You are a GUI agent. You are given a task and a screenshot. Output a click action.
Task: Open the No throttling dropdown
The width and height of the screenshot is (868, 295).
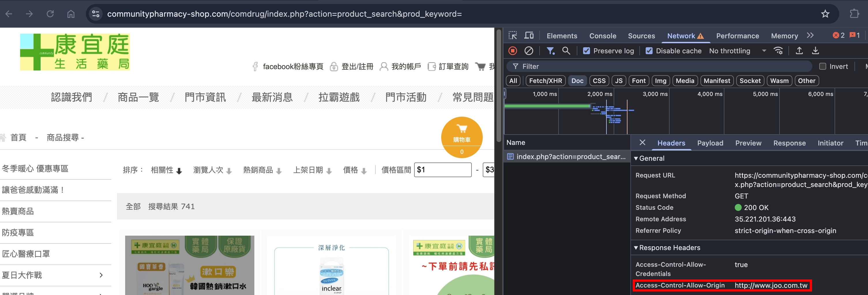point(738,51)
